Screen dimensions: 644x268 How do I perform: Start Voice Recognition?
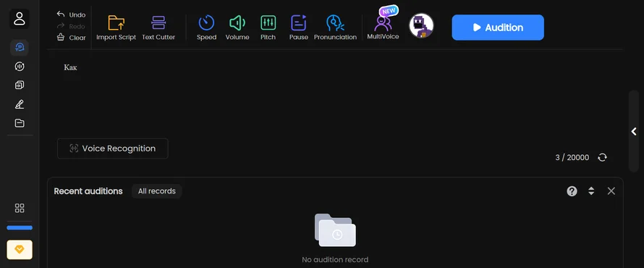click(x=113, y=148)
